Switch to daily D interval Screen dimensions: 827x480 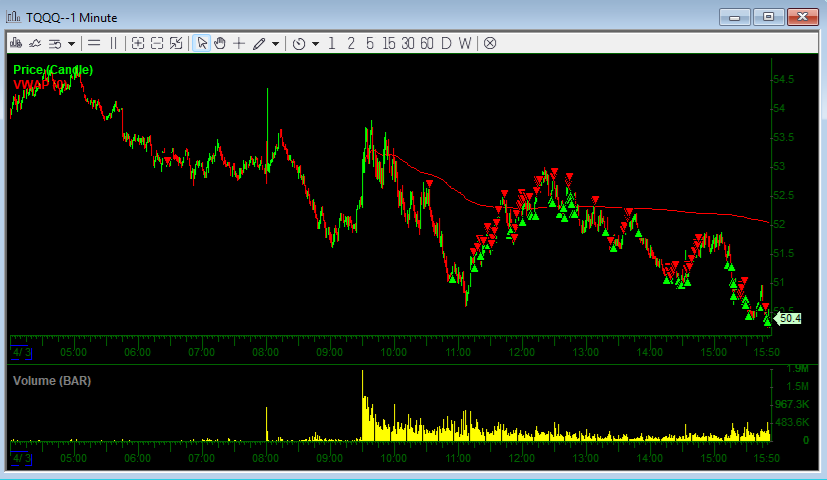(x=446, y=43)
